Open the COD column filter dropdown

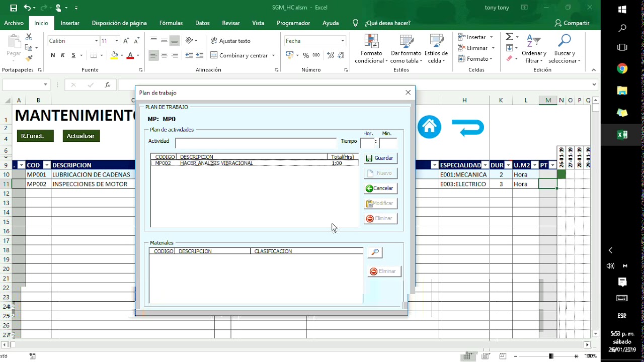tap(47, 165)
